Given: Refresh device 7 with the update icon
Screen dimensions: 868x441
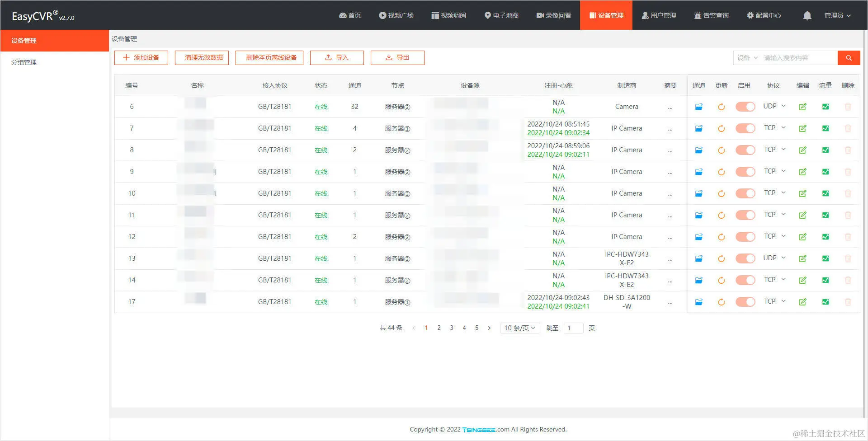Looking at the screenshot, I should point(721,128).
